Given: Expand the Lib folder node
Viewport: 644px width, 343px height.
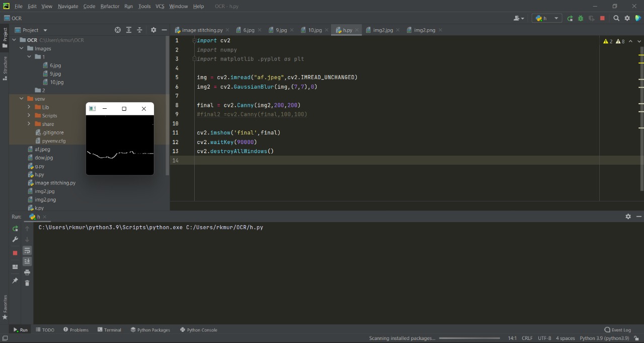Looking at the screenshot, I should [29, 107].
